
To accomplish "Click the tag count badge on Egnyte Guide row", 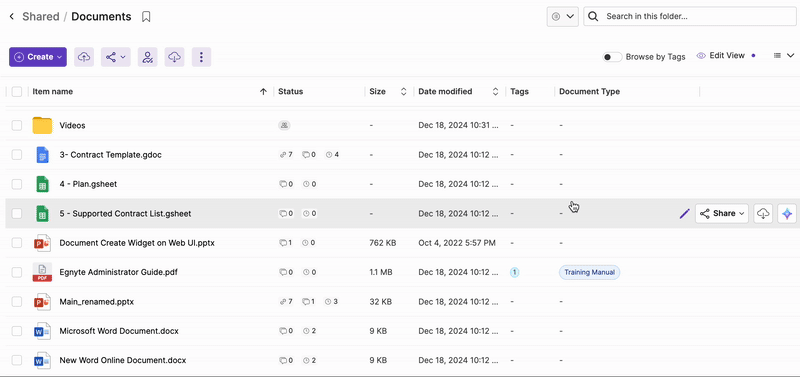I will coord(514,272).
